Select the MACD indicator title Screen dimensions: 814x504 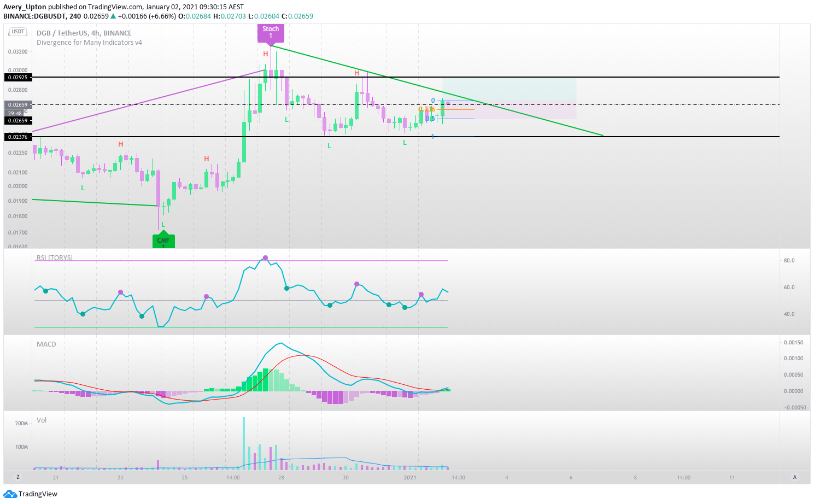coord(46,344)
